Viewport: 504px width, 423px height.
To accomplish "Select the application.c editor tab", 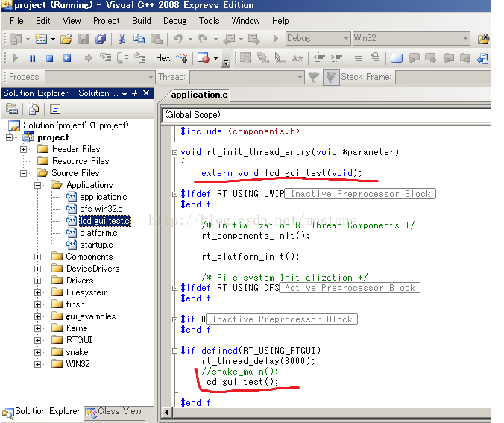I will pyautogui.click(x=199, y=95).
